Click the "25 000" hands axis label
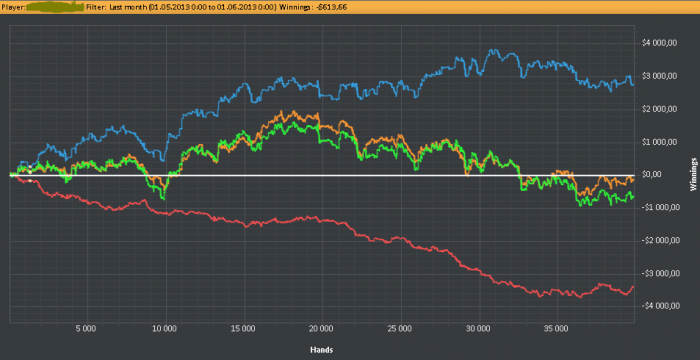Viewport: 700px width, 360px height. (x=400, y=329)
